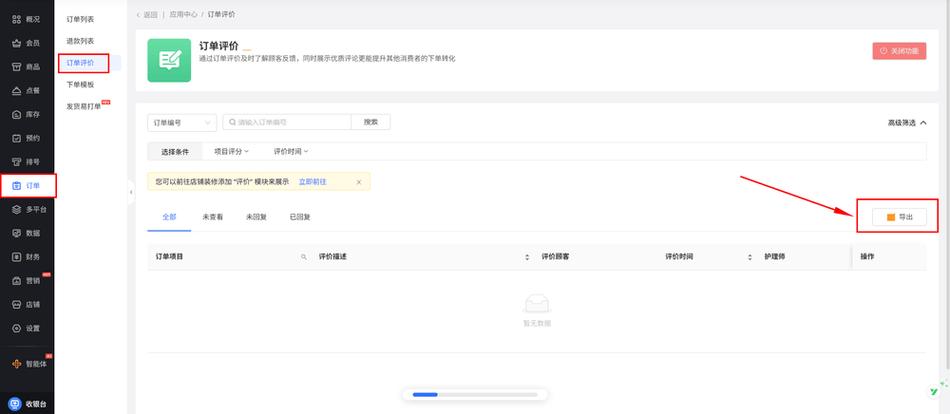Click the 营销 marketing sidebar icon
950x414 pixels.
(x=17, y=281)
